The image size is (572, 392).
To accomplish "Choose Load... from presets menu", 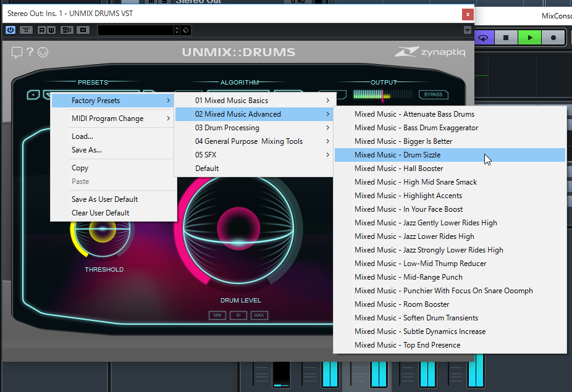I will point(113,136).
